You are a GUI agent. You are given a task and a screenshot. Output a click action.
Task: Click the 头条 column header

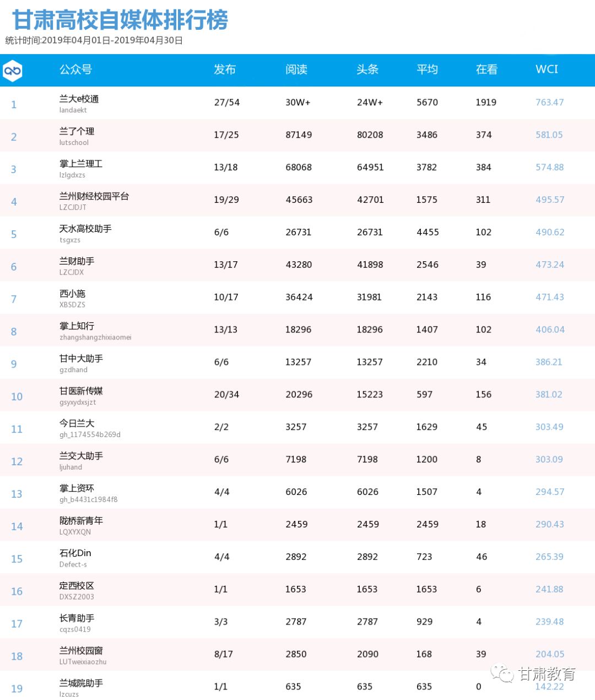[x=367, y=69]
